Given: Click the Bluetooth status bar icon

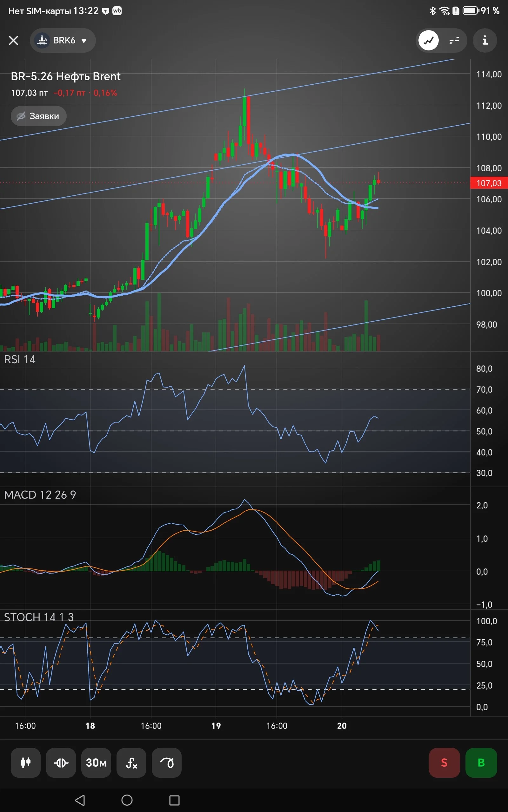Looking at the screenshot, I should (x=433, y=11).
